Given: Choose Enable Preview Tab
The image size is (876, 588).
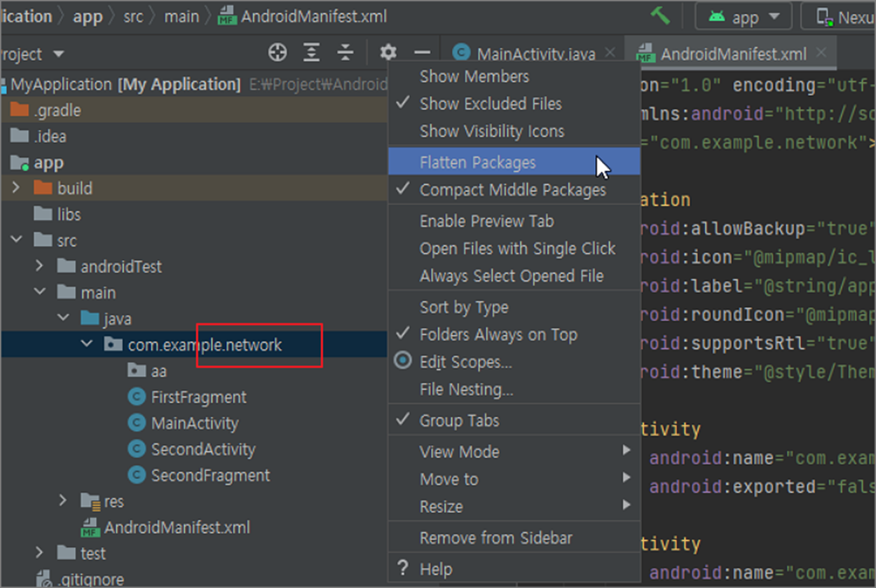Looking at the screenshot, I should coord(514,221).
